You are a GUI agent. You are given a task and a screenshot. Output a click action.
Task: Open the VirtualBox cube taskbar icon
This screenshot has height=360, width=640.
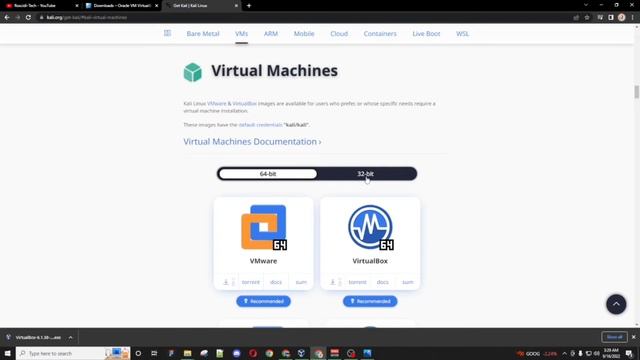[302, 353]
